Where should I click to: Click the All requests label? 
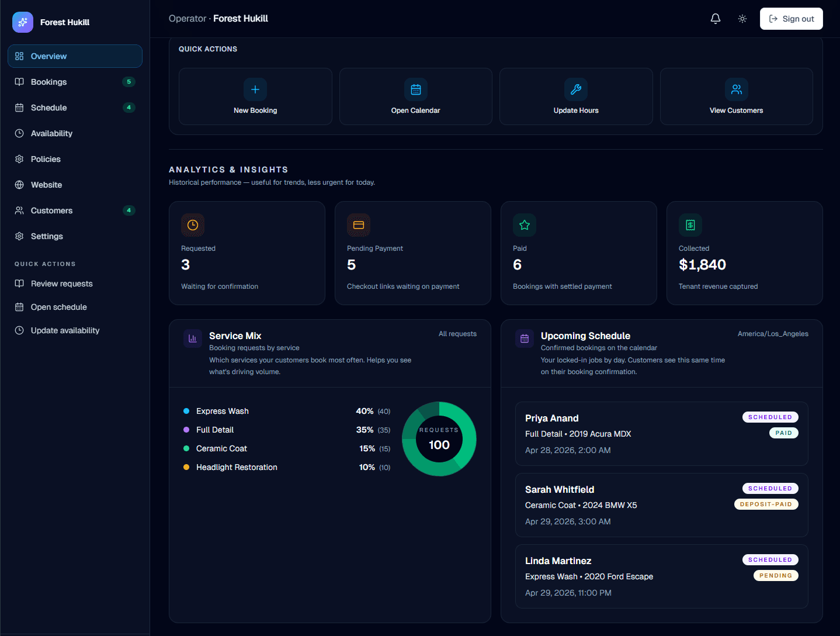457,334
